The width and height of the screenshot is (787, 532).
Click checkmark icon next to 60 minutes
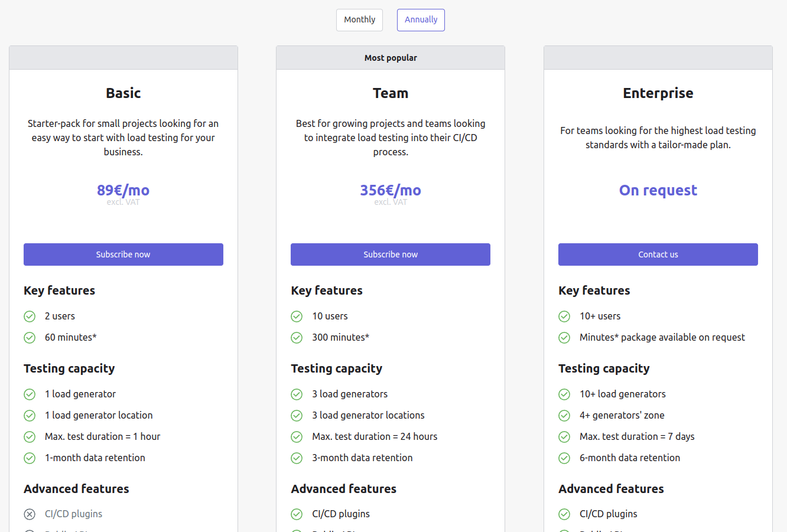click(30, 338)
